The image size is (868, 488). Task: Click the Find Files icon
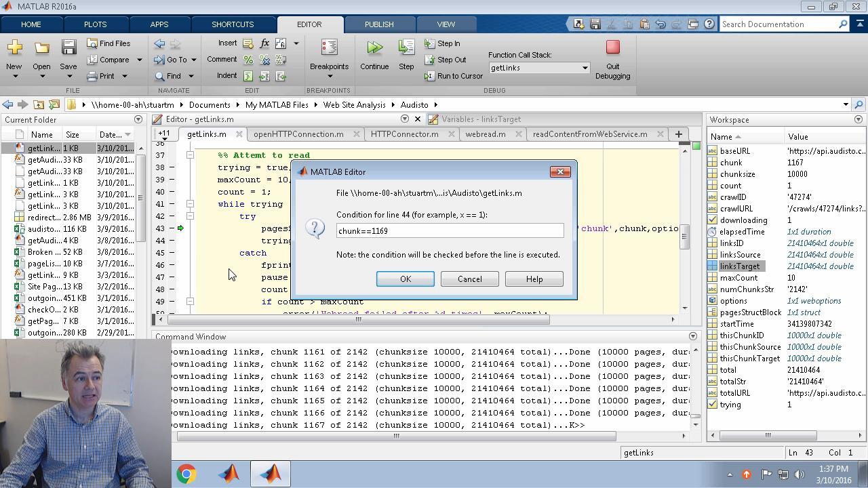coord(108,43)
